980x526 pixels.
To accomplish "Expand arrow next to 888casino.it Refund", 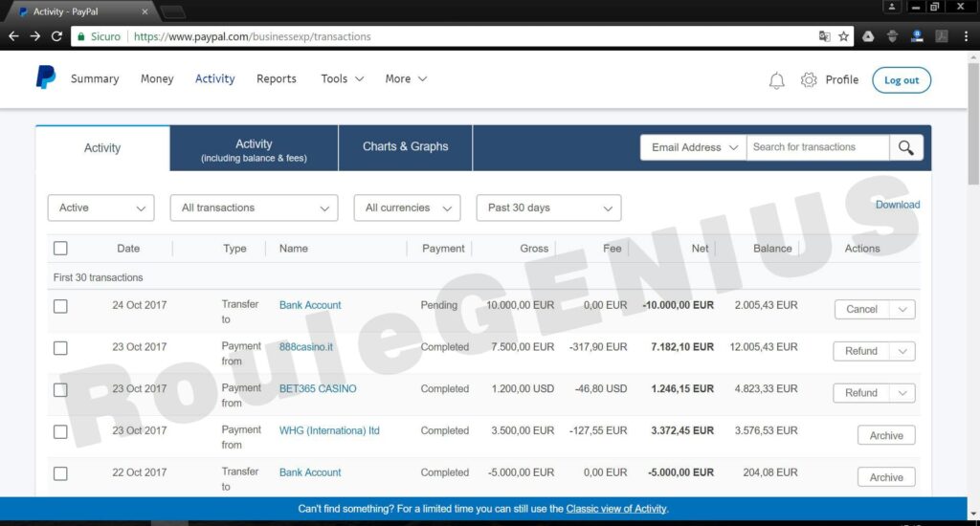I will [902, 351].
